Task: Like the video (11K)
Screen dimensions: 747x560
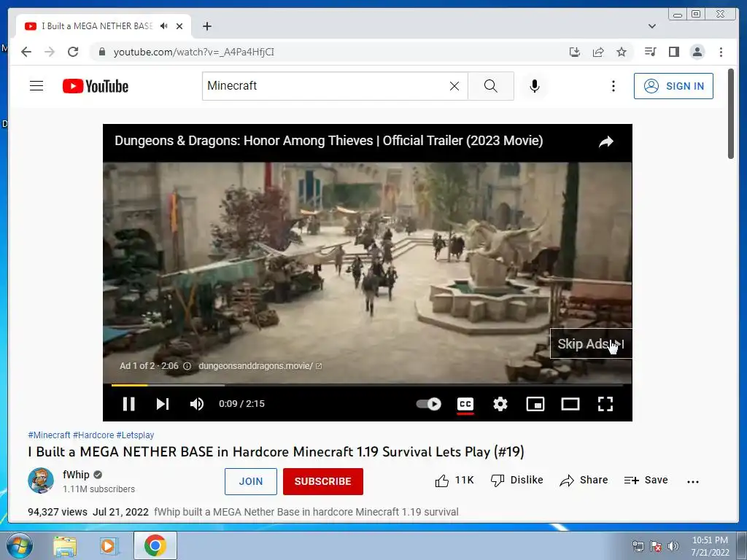Action: point(454,480)
